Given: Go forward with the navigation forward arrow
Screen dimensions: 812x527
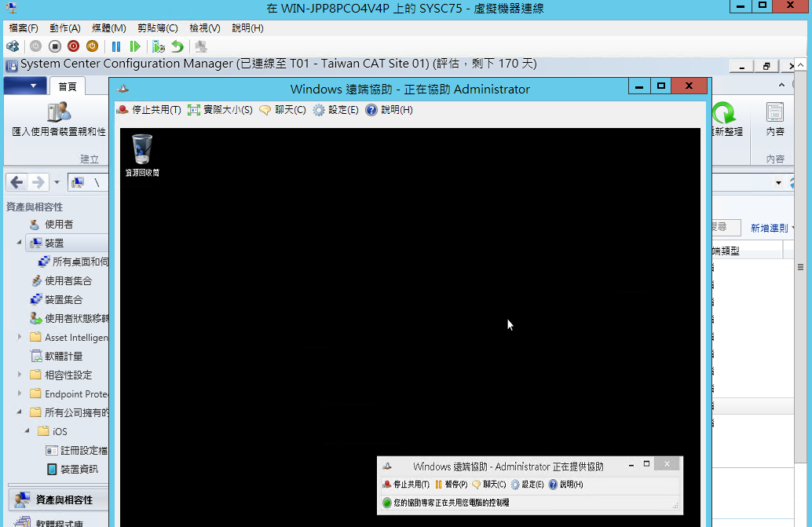Looking at the screenshot, I should pyautogui.click(x=38, y=182).
